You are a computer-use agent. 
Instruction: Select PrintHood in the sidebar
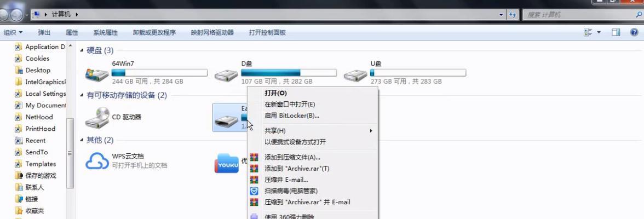pyautogui.click(x=41, y=129)
